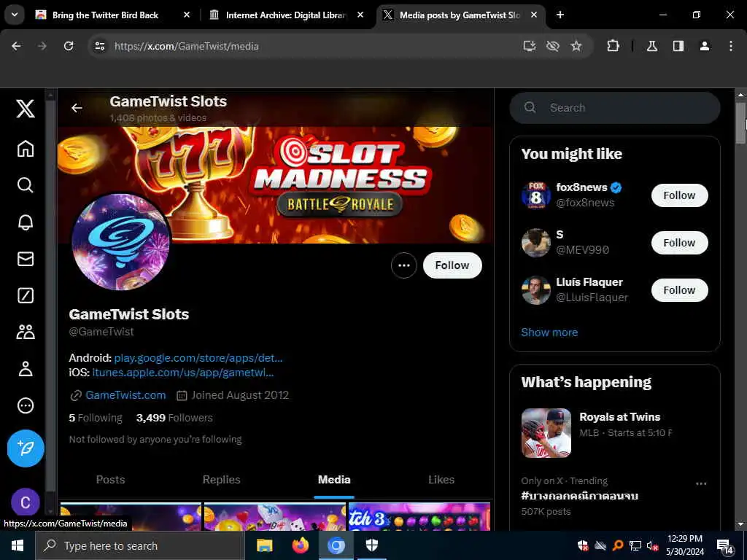Click install app icon in address bar

[x=530, y=46]
